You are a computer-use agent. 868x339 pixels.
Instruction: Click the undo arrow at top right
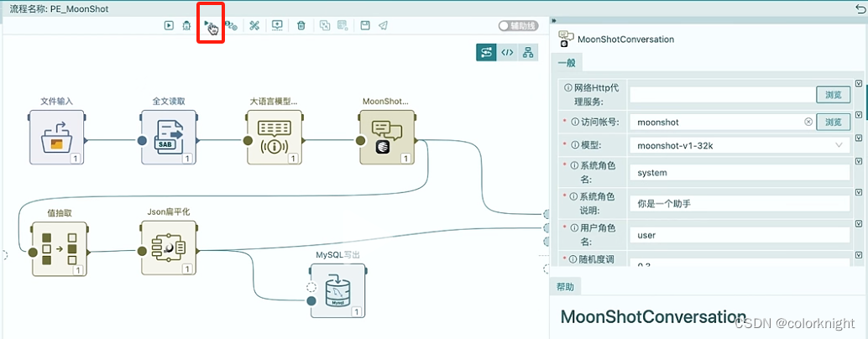coord(860,9)
